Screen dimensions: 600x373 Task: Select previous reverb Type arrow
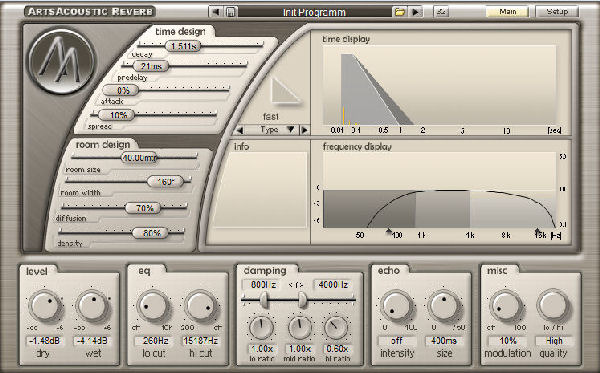[240, 130]
